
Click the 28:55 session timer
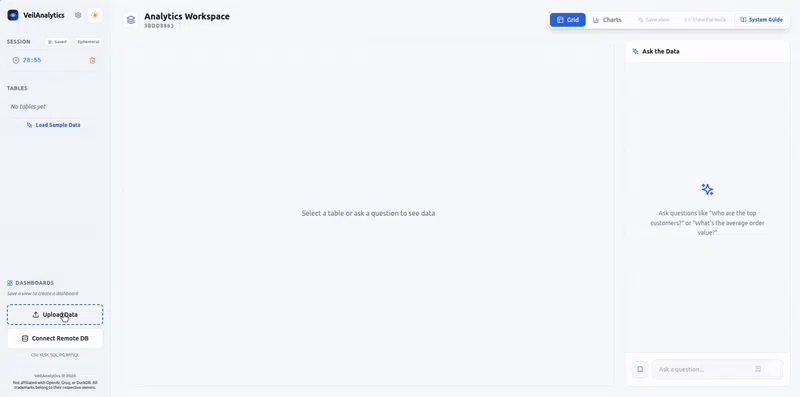[32, 60]
